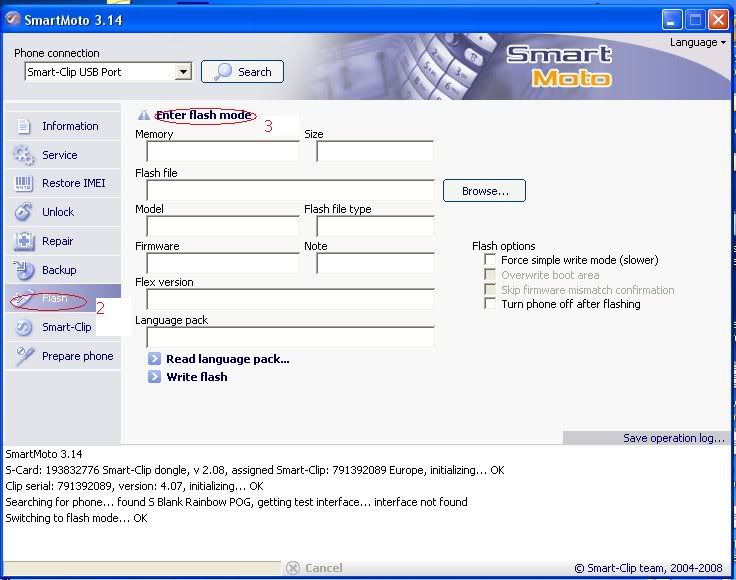Click the Information sidebar document icon

[23, 126]
